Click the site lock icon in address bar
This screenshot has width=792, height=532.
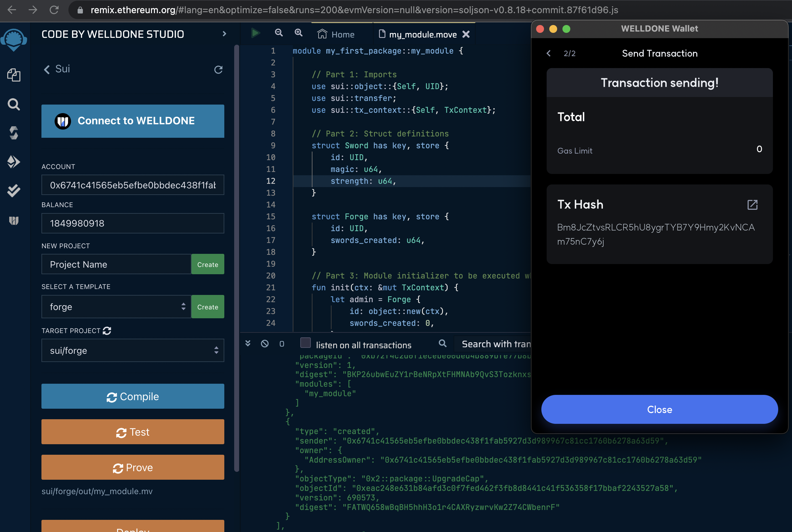click(x=80, y=10)
